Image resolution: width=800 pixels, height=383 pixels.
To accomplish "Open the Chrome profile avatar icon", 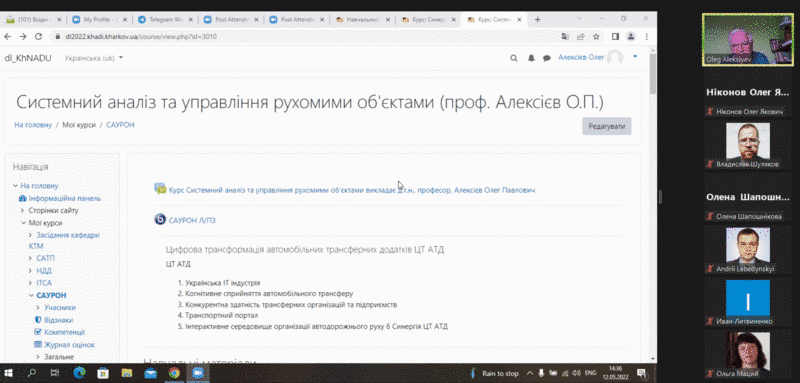I will tap(631, 36).
